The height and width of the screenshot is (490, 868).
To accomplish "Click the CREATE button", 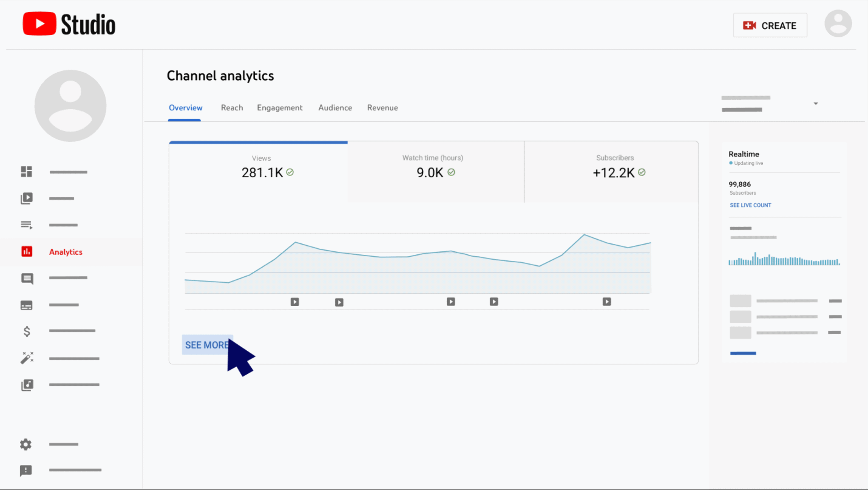I will (770, 25).
